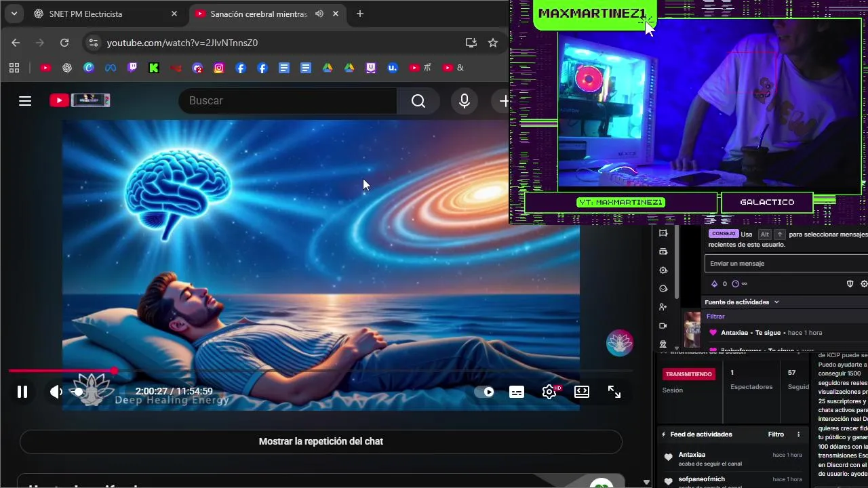This screenshot has height=488, width=868.
Task: Click the gear icon in stream sidebar
Action: click(x=663, y=270)
